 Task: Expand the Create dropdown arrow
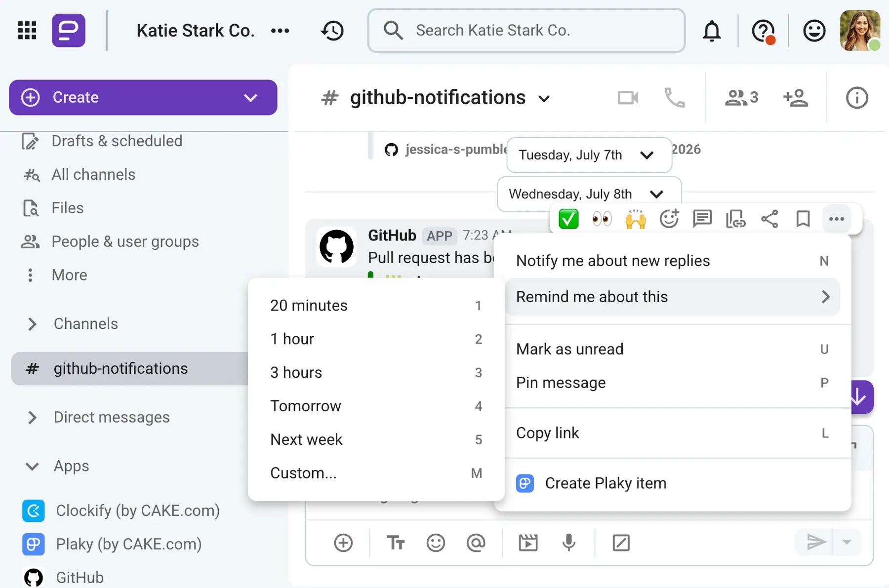[x=250, y=98]
